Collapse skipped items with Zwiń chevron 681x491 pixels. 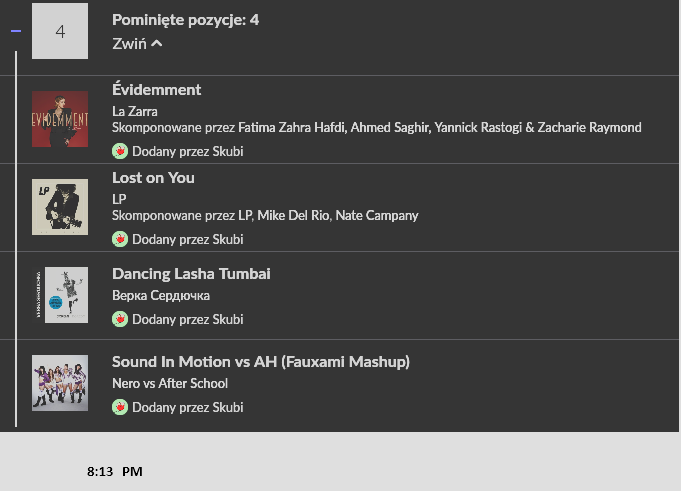tap(137, 44)
